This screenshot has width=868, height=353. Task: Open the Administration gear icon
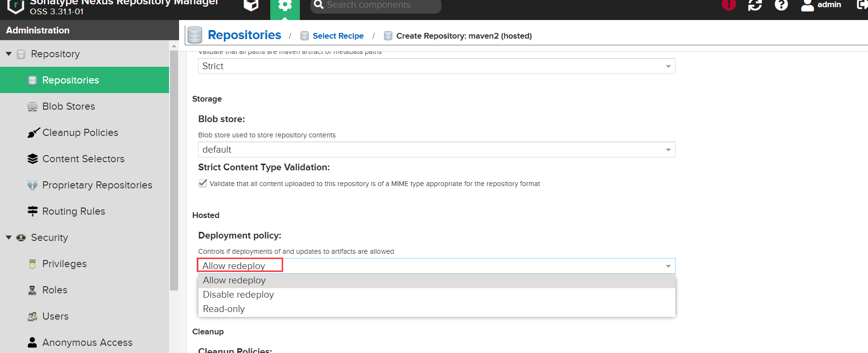coord(285,7)
